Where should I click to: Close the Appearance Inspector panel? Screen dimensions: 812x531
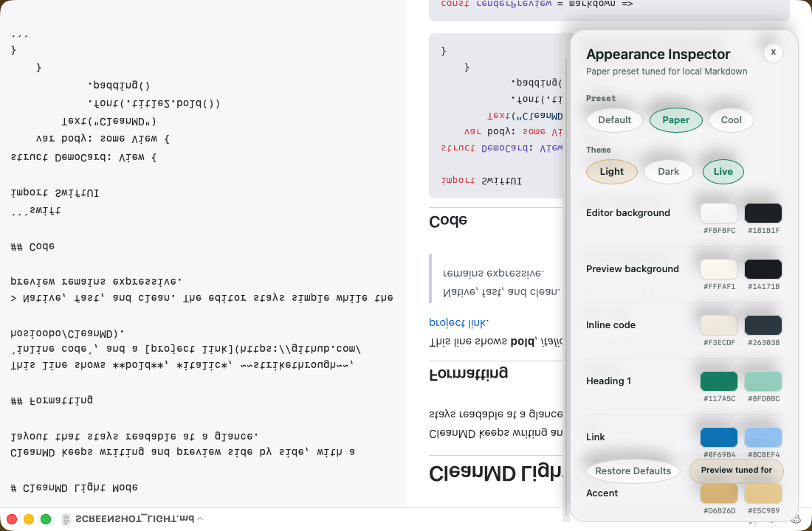[773, 52]
